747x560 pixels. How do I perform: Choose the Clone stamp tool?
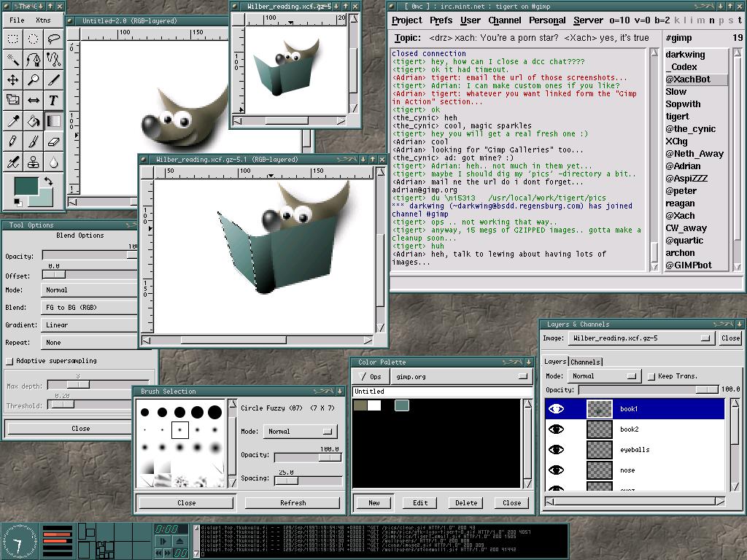tap(33, 162)
